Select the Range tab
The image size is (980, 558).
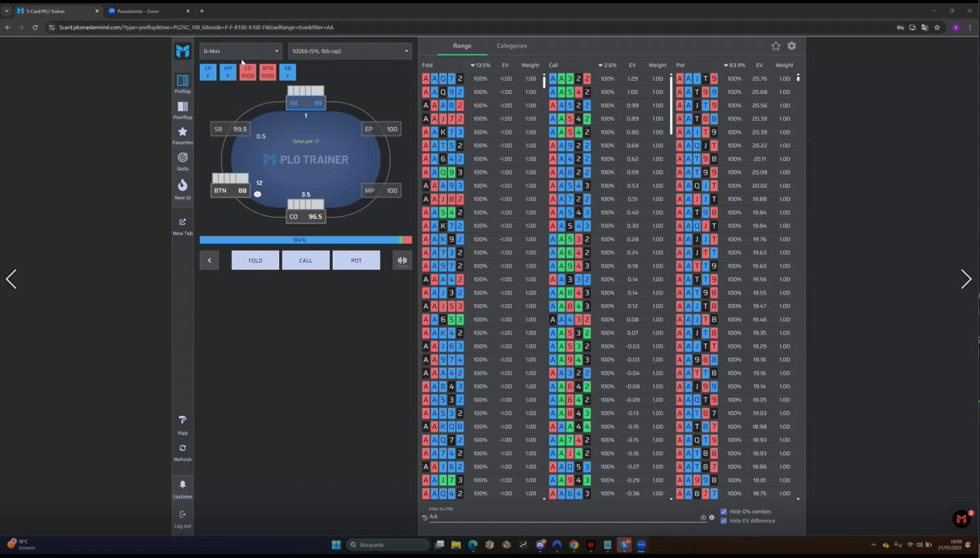(462, 46)
